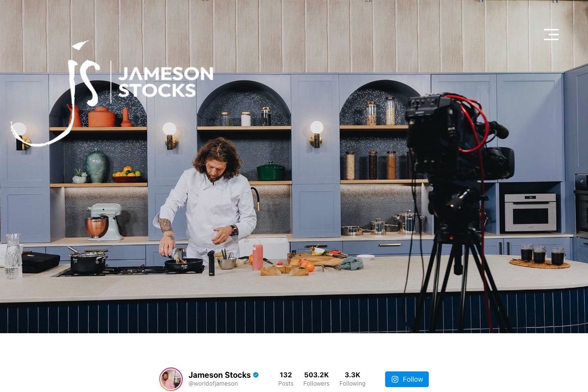Click the 503.2K followers number
Screen dimensions: 588x392
pyautogui.click(x=316, y=375)
